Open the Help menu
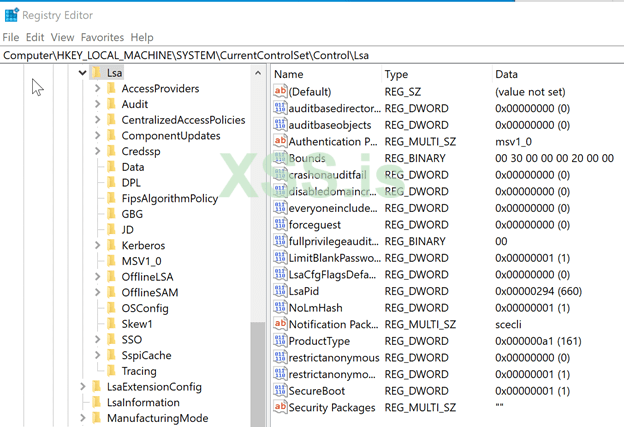The width and height of the screenshot is (624, 427). [142, 37]
